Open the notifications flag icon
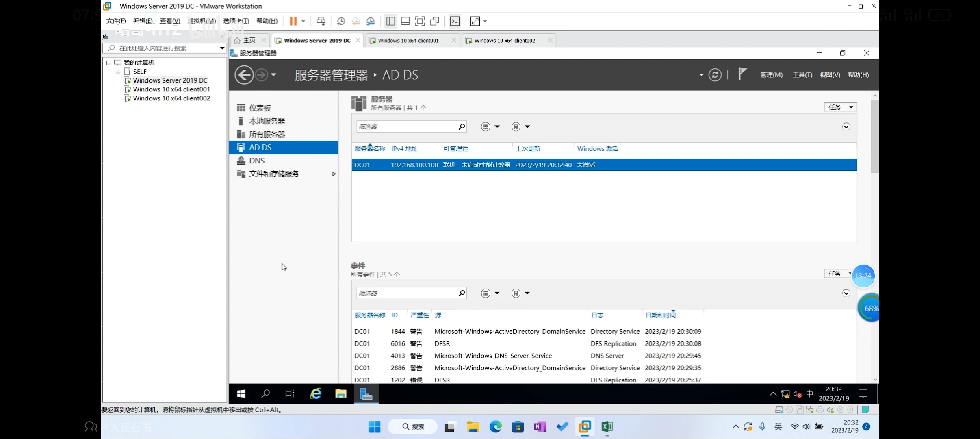980x439 pixels. [x=742, y=74]
